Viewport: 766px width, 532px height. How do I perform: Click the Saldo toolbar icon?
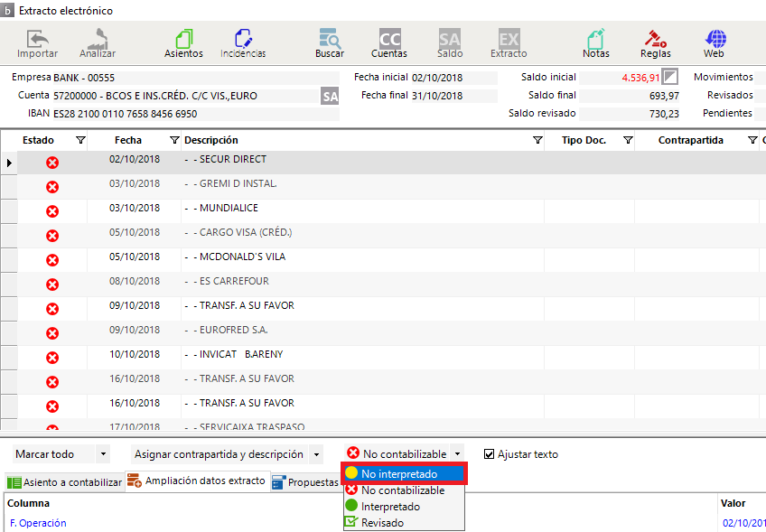pyautogui.click(x=450, y=43)
